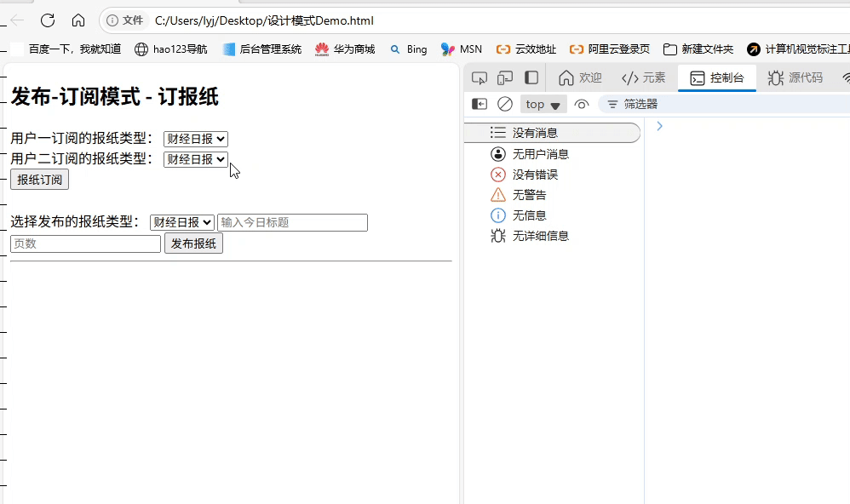The height and width of the screenshot is (504, 850).
Task: Reload the page with refresh icon
Action: 48,20
